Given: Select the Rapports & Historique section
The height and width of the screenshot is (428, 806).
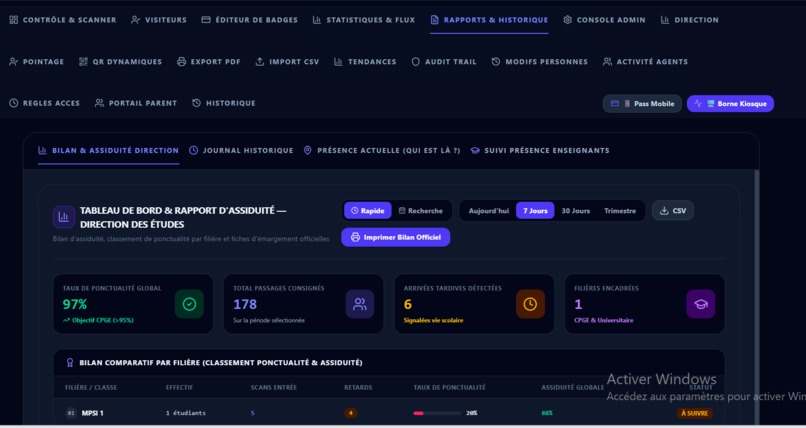Looking at the screenshot, I should click(489, 20).
